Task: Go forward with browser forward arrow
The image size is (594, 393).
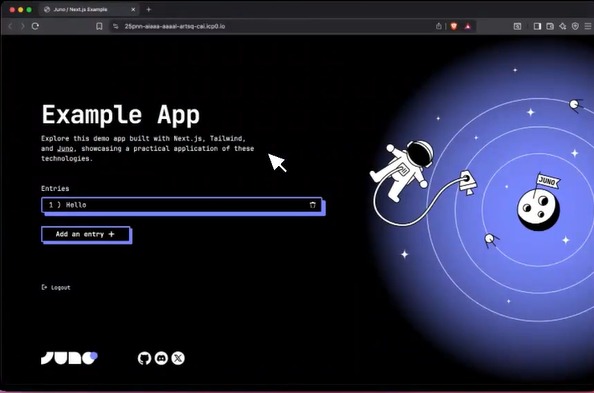Action: coord(22,26)
